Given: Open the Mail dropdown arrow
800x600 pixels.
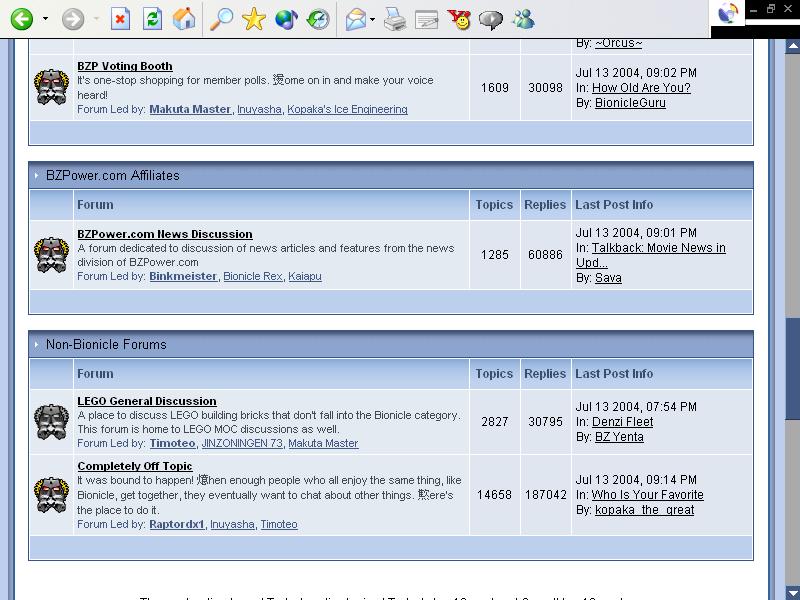Looking at the screenshot, I should click(372, 19).
